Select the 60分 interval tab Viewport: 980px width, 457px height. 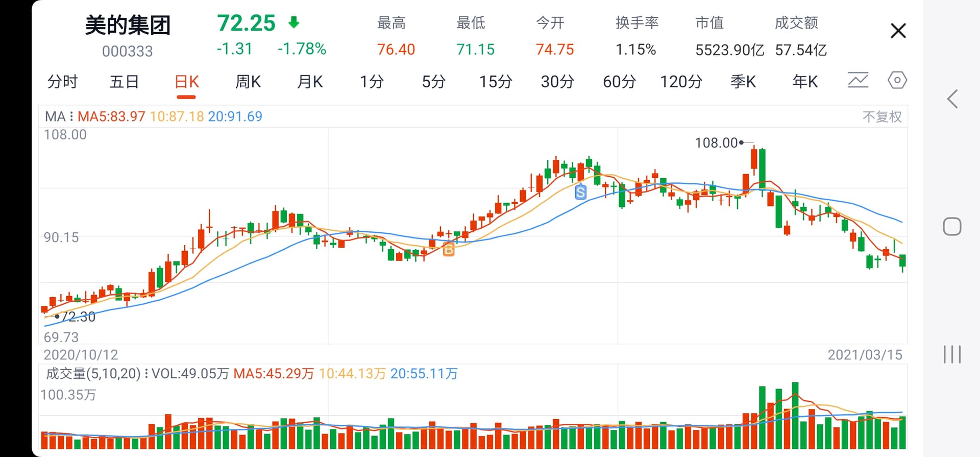620,82
